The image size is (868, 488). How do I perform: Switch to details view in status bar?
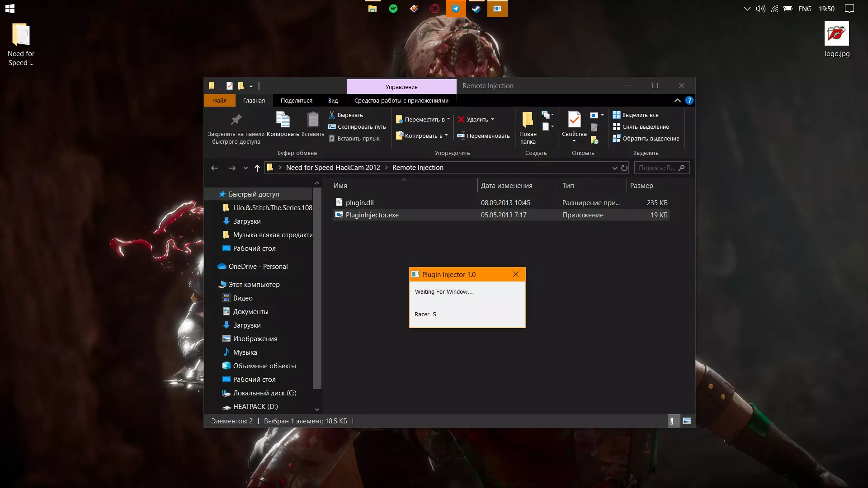click(x=672, y=421)
